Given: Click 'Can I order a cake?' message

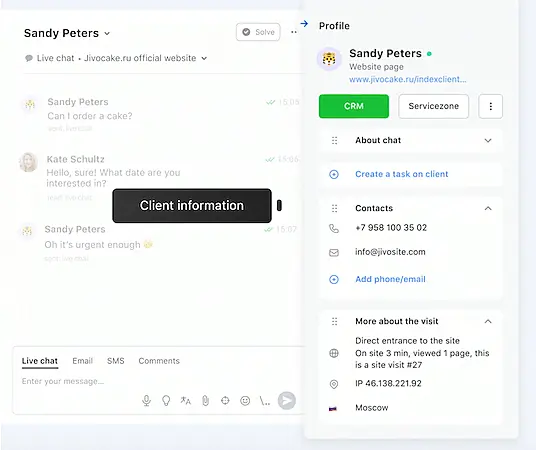Looking at the screenshot, I should point(90,116).
